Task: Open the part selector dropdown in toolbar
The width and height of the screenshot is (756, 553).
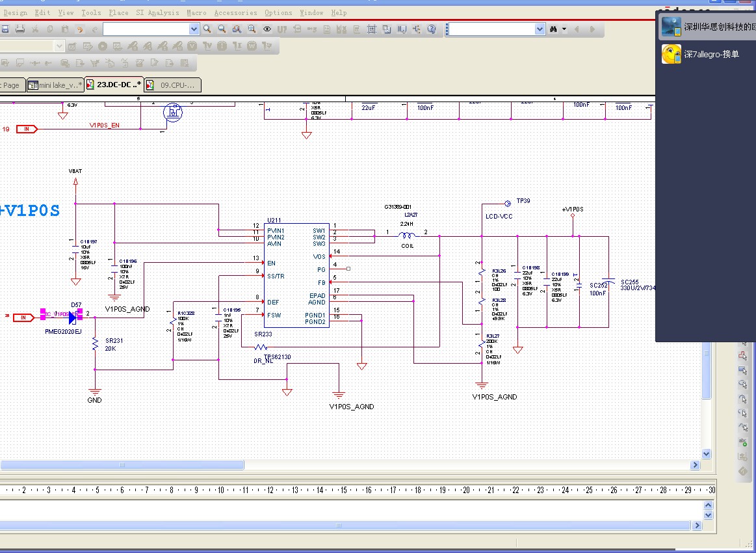Action: point(194,29)
